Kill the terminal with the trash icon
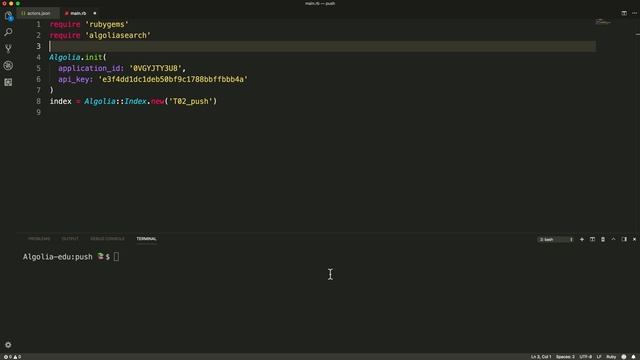Viewport: 640px width, 360px height. pos(603,239)
